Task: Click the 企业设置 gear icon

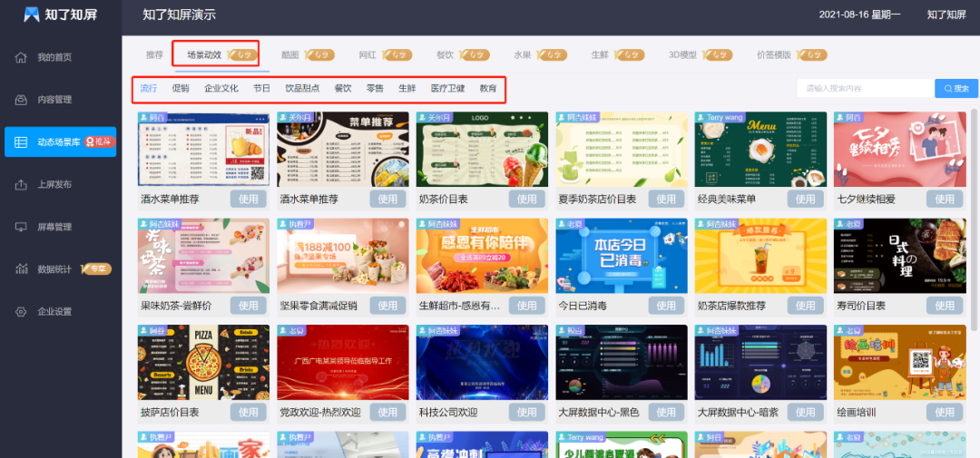Action: pos(21,312)
